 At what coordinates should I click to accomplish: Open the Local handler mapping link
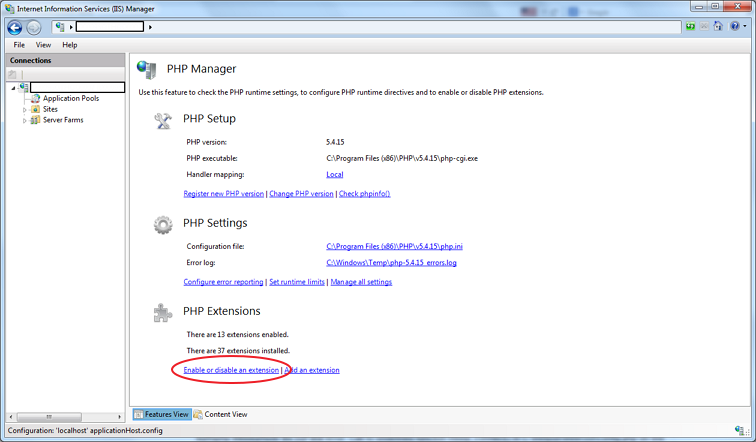[335, 174]
